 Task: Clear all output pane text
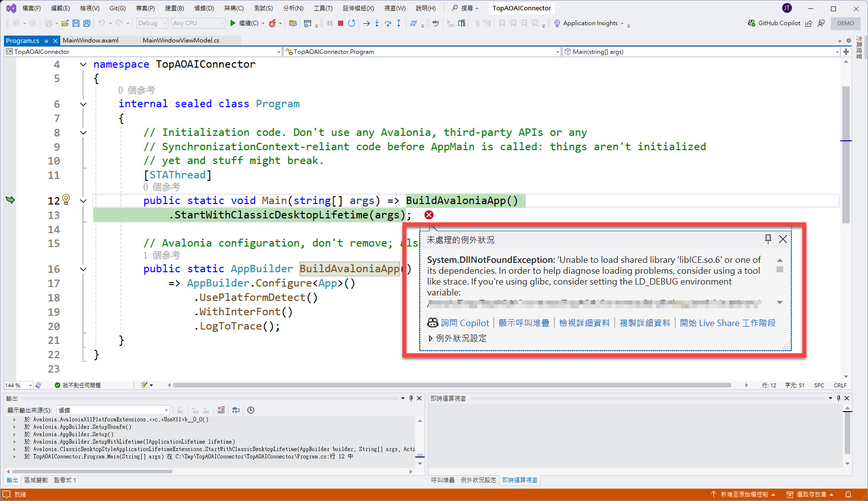(x=221, y=410)
